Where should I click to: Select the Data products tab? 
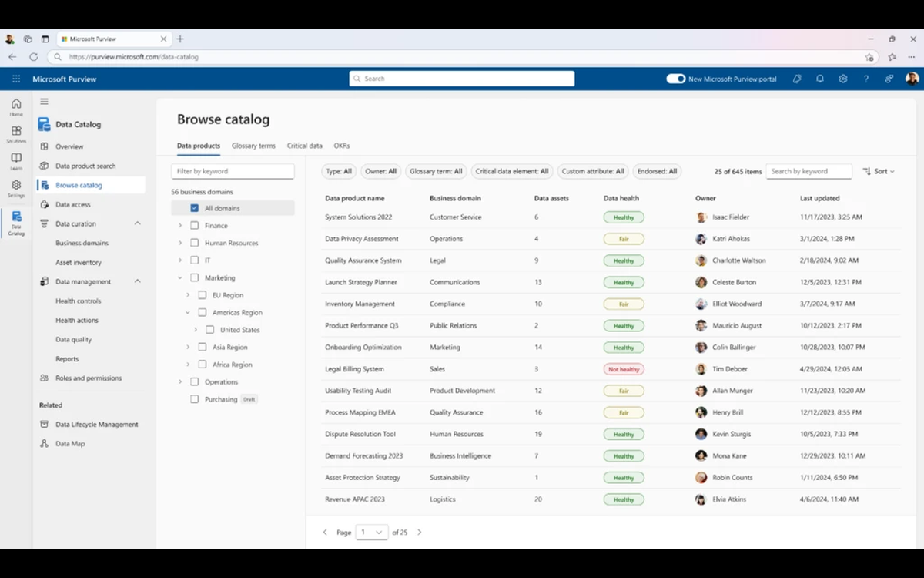pos(199,146)
